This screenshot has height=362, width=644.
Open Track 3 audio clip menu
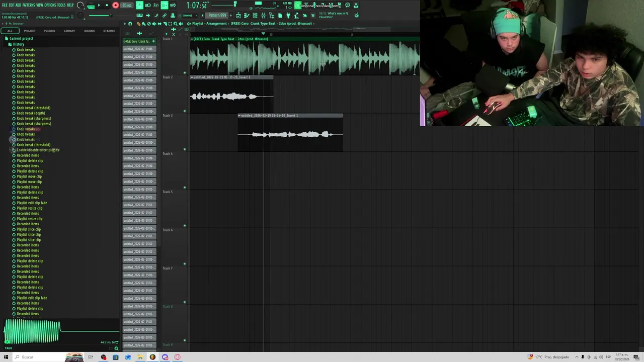point(239,115)
